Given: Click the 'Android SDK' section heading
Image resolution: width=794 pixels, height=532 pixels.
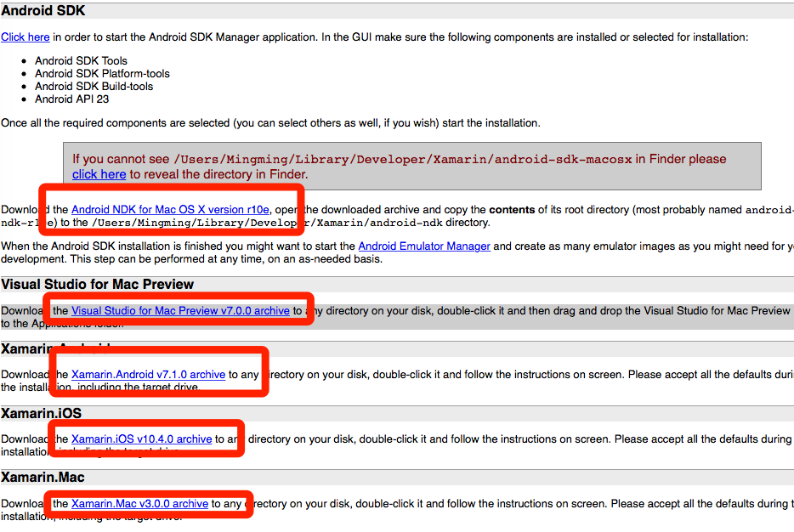Looking at the screenshot, I should click(x=43, y=11).
